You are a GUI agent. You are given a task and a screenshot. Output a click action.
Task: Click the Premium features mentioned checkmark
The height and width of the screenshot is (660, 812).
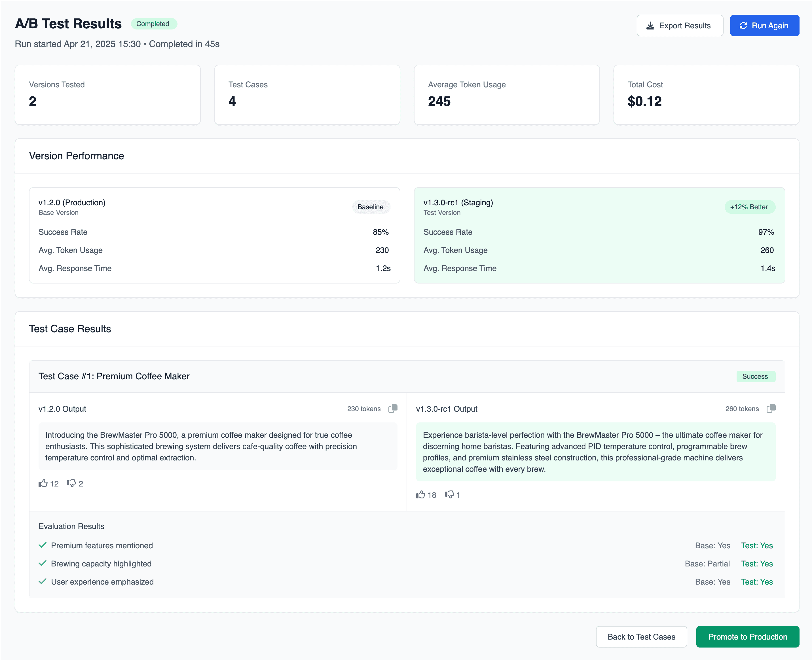[43, 545]
